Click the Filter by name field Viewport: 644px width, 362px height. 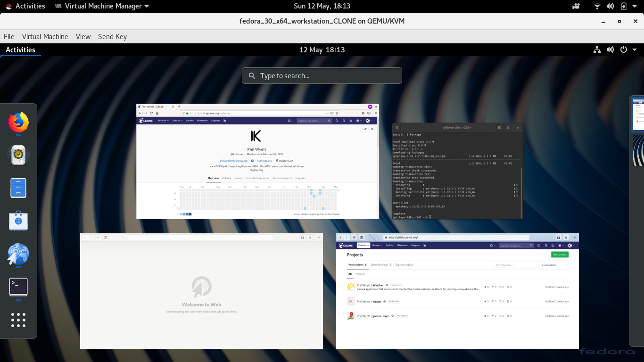(516, 265)
